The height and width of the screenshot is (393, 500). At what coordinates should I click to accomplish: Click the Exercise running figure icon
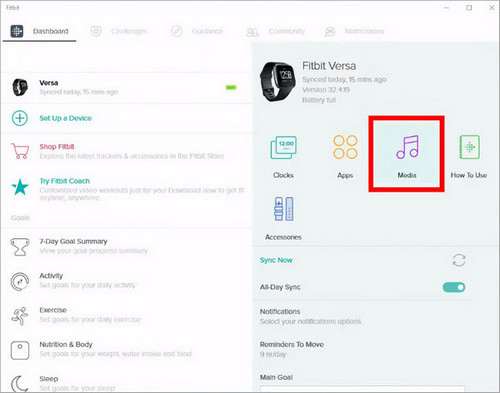pyautogui.click(x=20, y=316)
